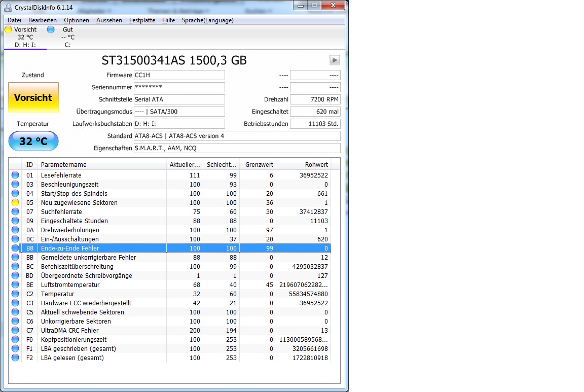The image size is (584, 392).
Task: Click the Drehzahl field 7200 RPM
Action: click(315, 99)
